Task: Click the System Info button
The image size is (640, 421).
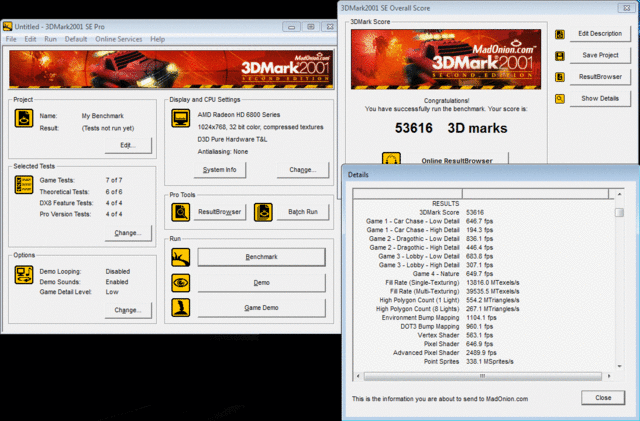Action: point(220,170)
